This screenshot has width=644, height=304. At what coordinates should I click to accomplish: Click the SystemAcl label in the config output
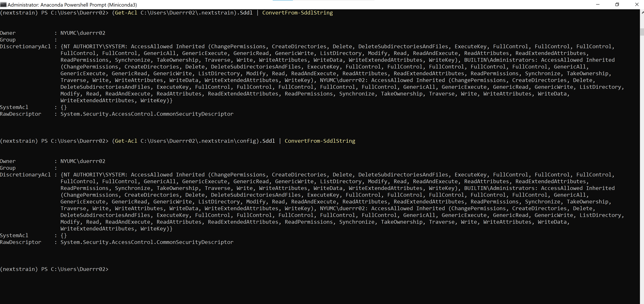pyautogui.click(x=14, y=236)
